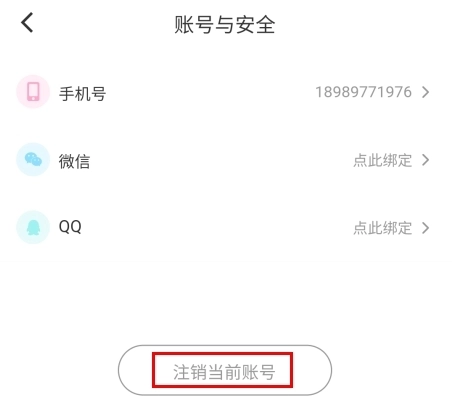Click 点此绑定 for QQ
This screenshot has width=456, height=402.
[x=383, y=228]
